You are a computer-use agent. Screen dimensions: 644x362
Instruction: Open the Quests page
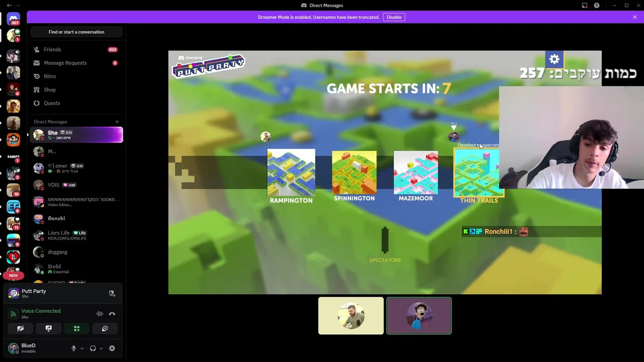76,103
